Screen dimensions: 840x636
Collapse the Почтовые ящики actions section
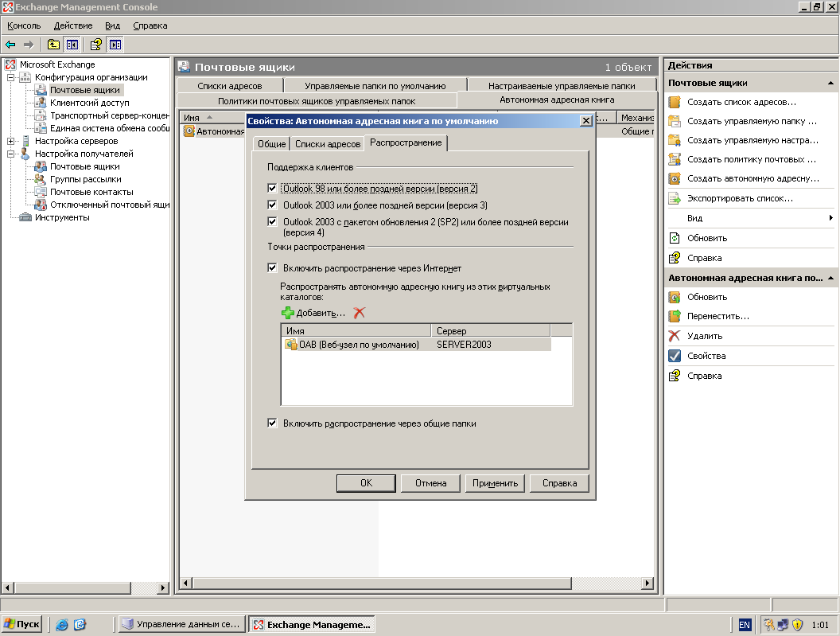point(830,83)
